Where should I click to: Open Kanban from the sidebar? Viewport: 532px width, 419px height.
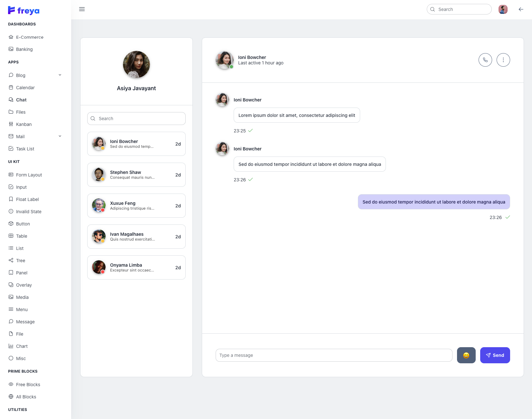click(x=24, y=124)
